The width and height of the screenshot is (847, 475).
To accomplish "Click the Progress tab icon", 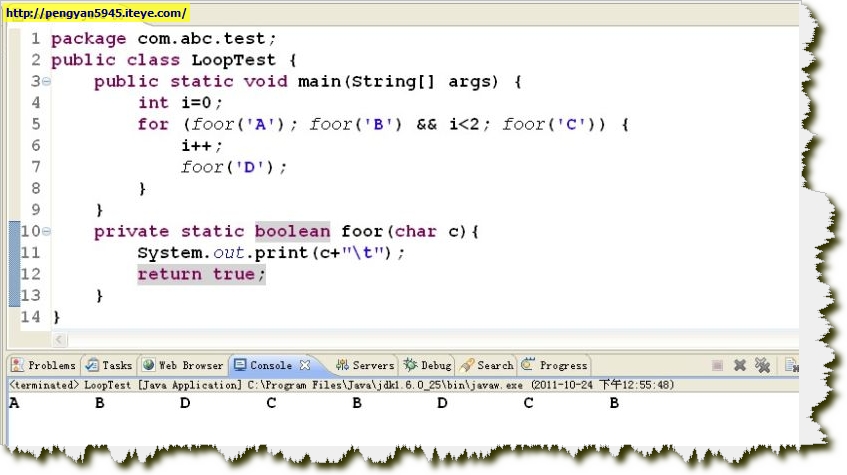I will 528,364.
